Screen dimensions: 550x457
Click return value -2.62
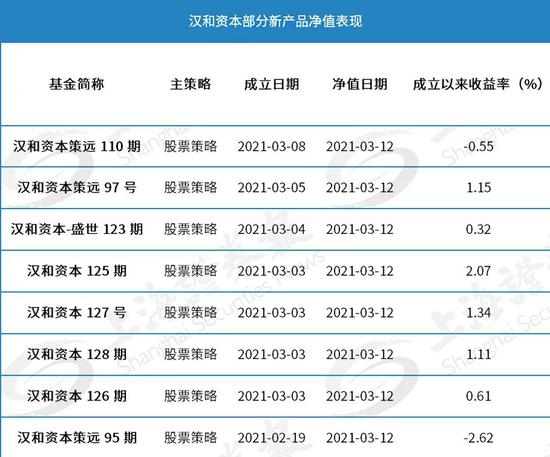point(478,438)
